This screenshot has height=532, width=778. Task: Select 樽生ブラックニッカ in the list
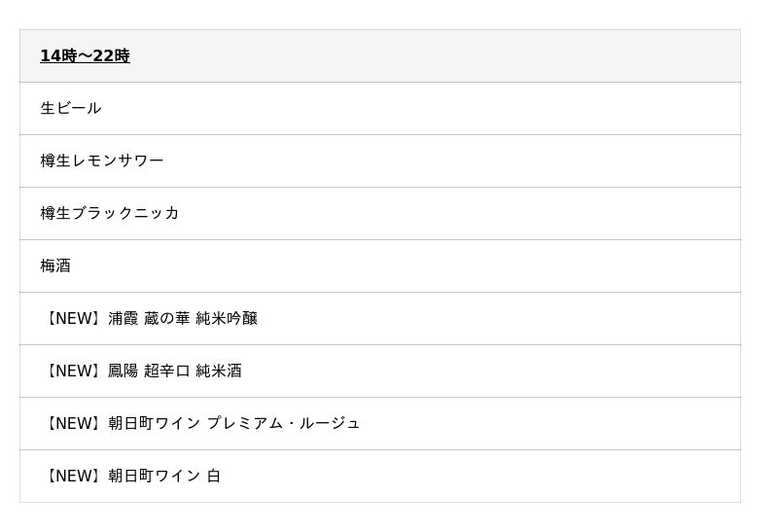(x=110, y=214)
